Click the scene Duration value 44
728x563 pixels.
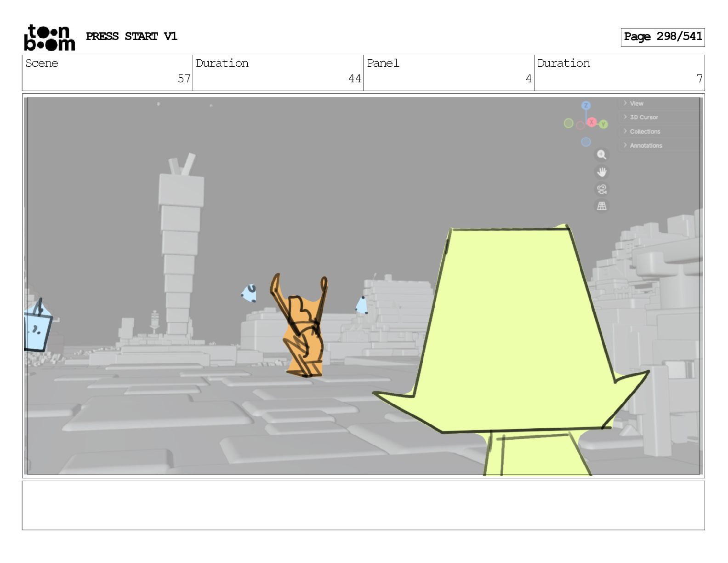click(354, 79)
